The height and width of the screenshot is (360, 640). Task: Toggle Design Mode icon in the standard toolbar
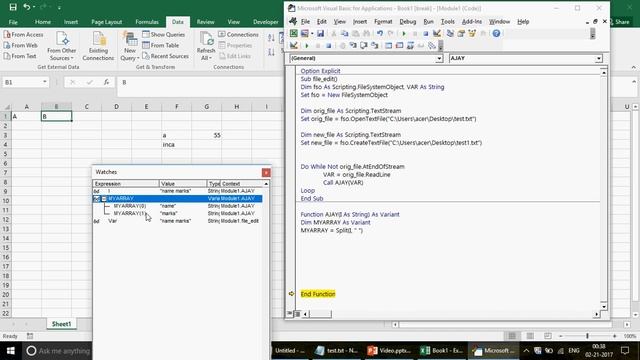point(437,33)
